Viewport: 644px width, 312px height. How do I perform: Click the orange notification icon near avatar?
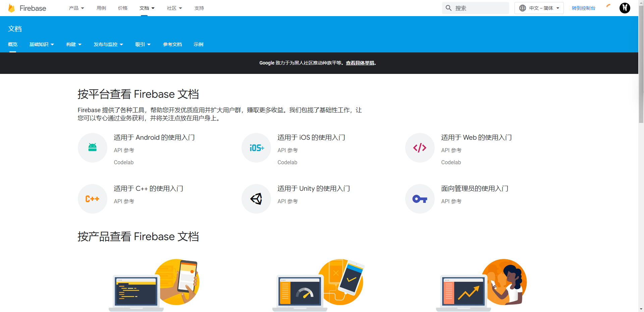(x=608, y=6)
